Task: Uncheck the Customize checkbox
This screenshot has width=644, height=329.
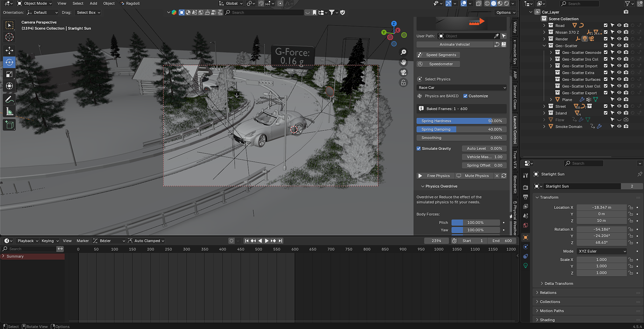Action: coord(465,96)
